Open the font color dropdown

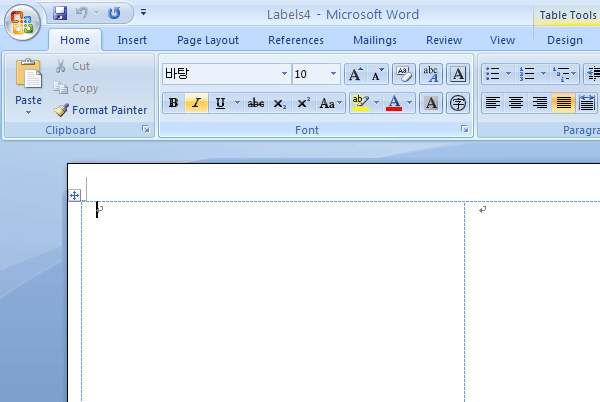[409, 103]
